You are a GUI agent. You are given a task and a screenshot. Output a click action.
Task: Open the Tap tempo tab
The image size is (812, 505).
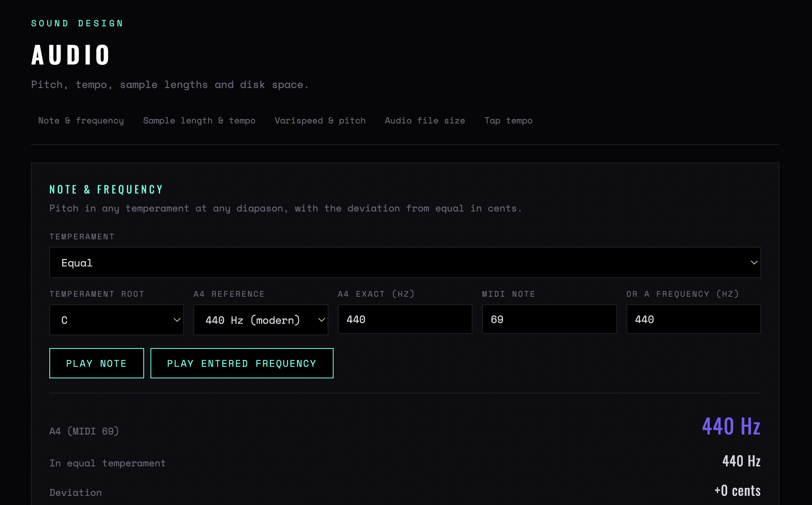click(508, 121)
